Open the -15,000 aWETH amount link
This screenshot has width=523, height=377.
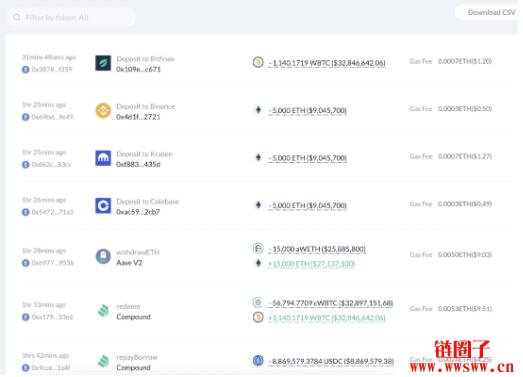[x=317, y=249]
